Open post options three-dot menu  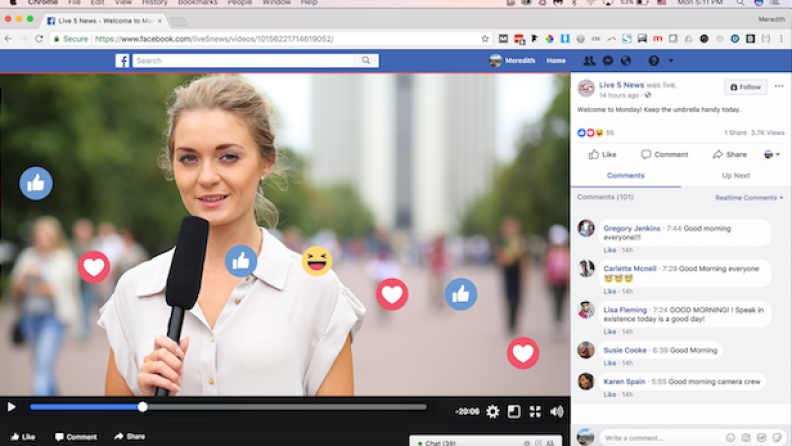[779, 86]
